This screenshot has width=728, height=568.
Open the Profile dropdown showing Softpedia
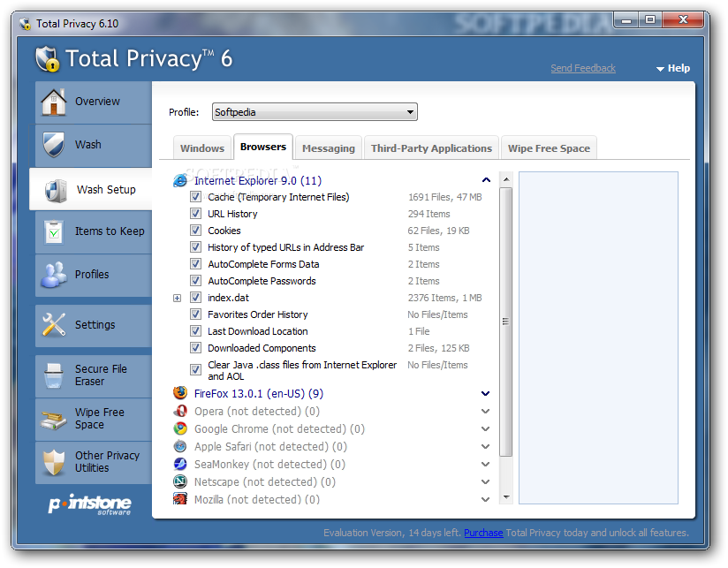pos(315,112)
